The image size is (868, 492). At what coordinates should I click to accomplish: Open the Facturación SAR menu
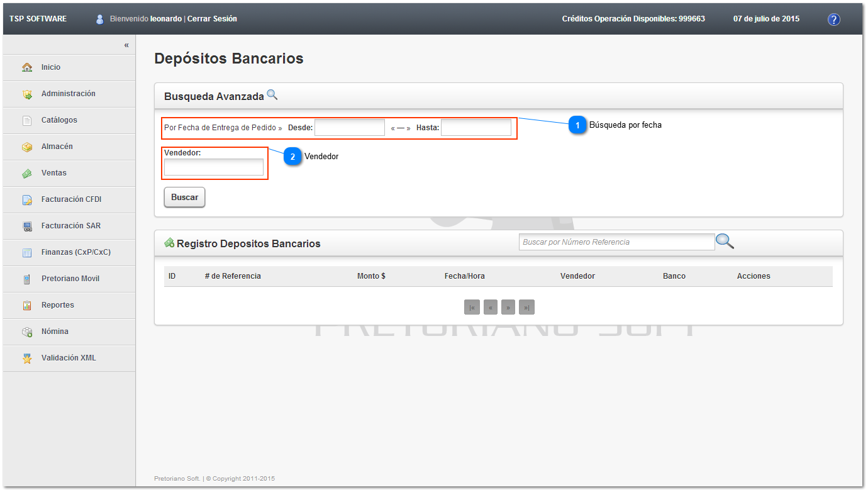click(x=69, y=226)
